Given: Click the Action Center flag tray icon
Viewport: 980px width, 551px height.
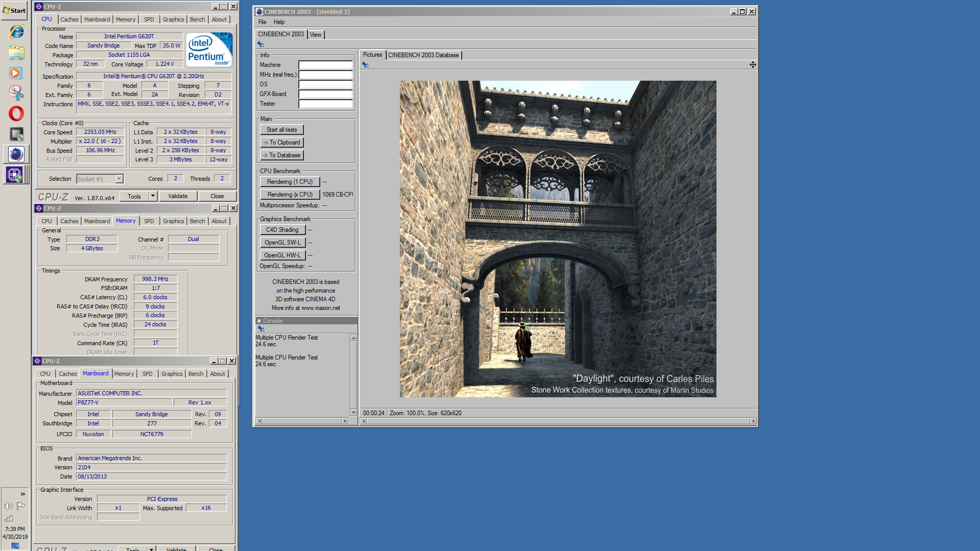Looking at the screenshot, I should coord(21,506).
